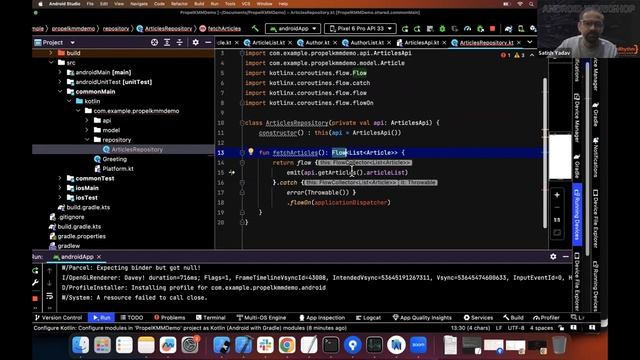The image size is (640, 360).
Task: Click the green Debug bug icon
Action: click(x=442, y=29)
